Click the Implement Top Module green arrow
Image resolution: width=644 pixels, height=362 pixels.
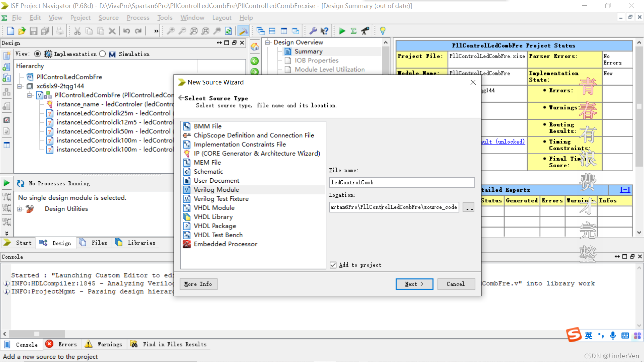tap(342, 31)
